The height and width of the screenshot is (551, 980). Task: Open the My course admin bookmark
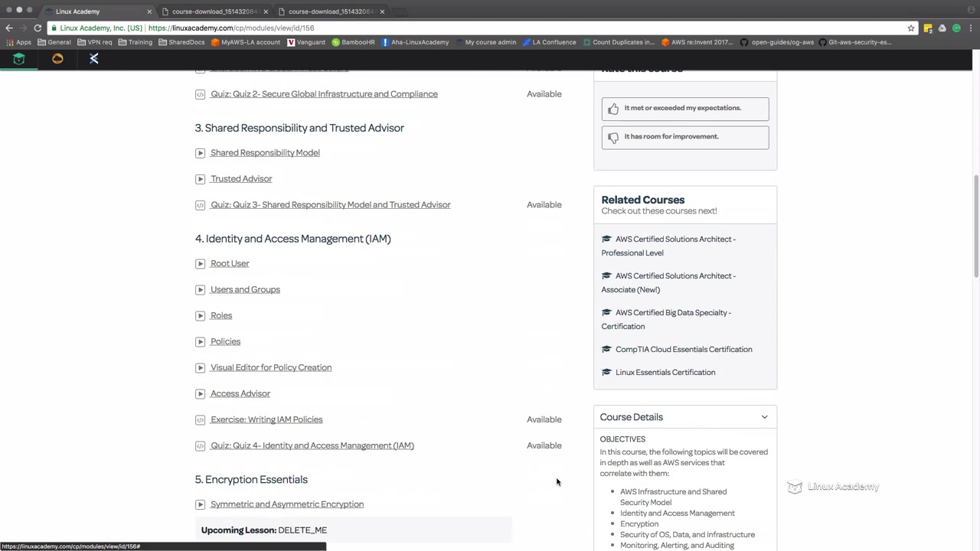point(485,42)
